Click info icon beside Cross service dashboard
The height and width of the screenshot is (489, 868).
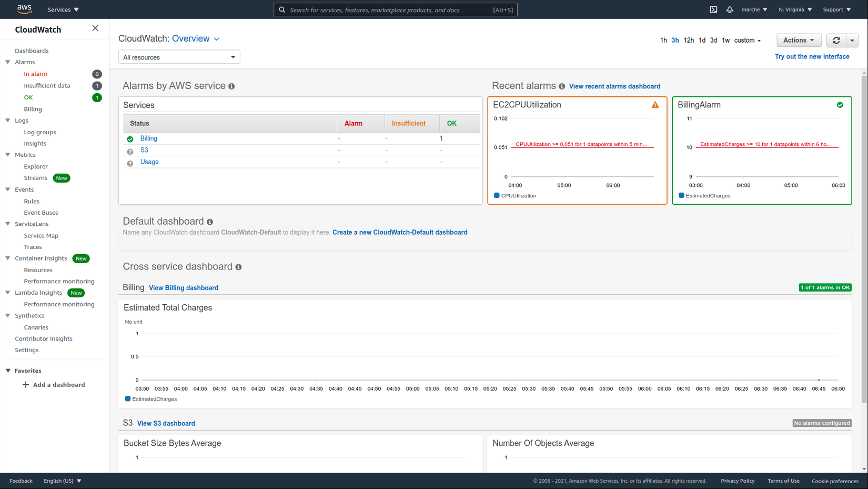(239, 267)
